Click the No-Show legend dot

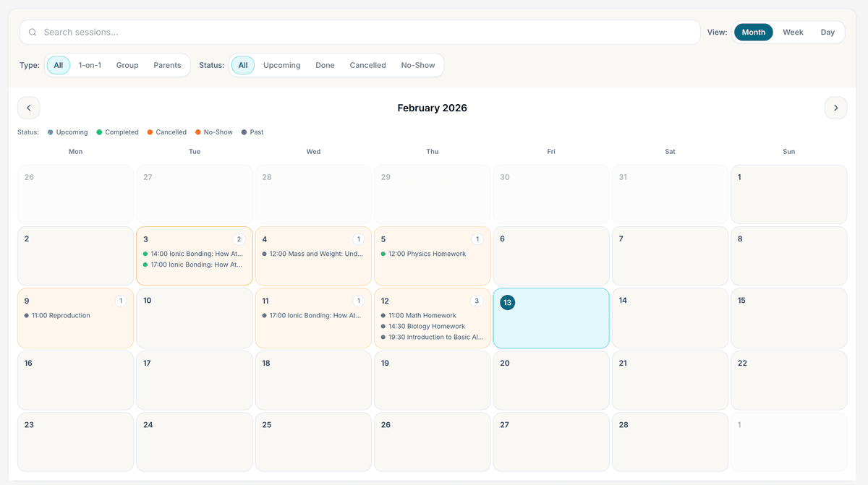(198, 132)
